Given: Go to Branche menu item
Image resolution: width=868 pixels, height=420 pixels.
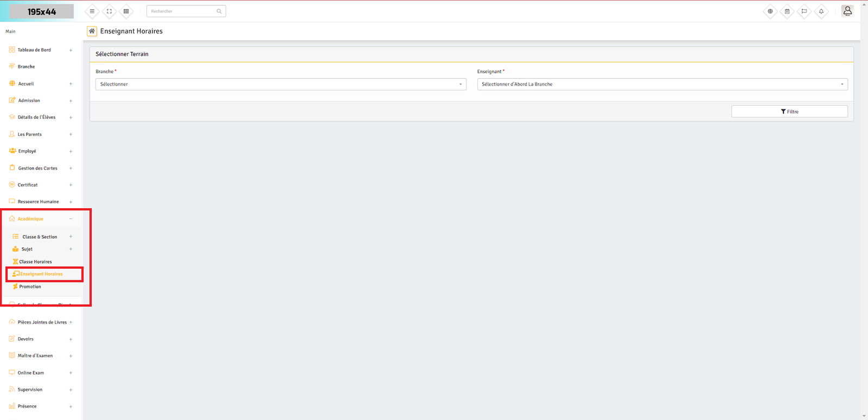Looking at the screenshot, I should coord(26,67).
